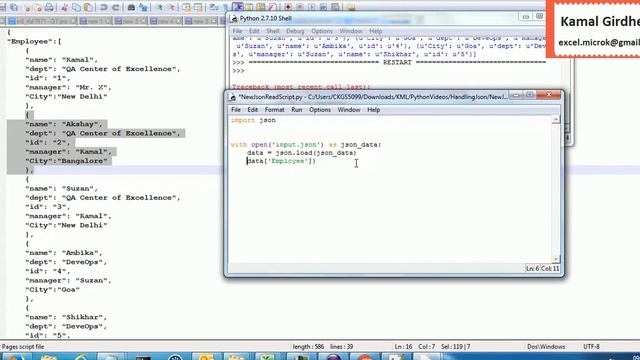Click the Playback macro icon
Screen dimensions: 640x360
click(x=311, y=7)
